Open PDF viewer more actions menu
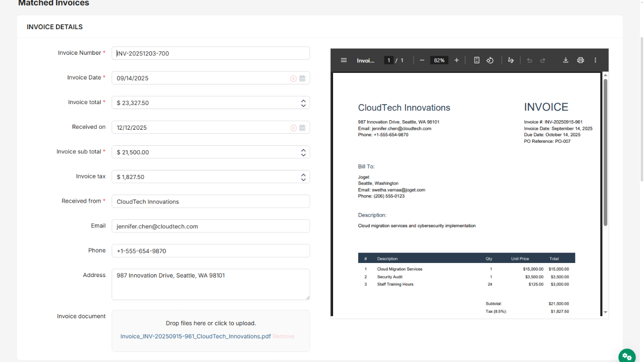Viewport: 644px width, 362px height. pyautogui.click(x=595, y=60)
